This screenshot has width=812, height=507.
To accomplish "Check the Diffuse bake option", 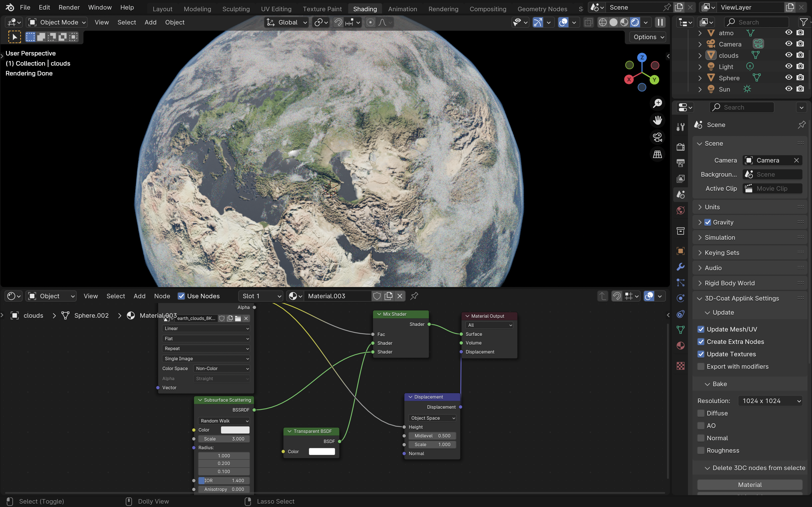I will pos(701,413).
